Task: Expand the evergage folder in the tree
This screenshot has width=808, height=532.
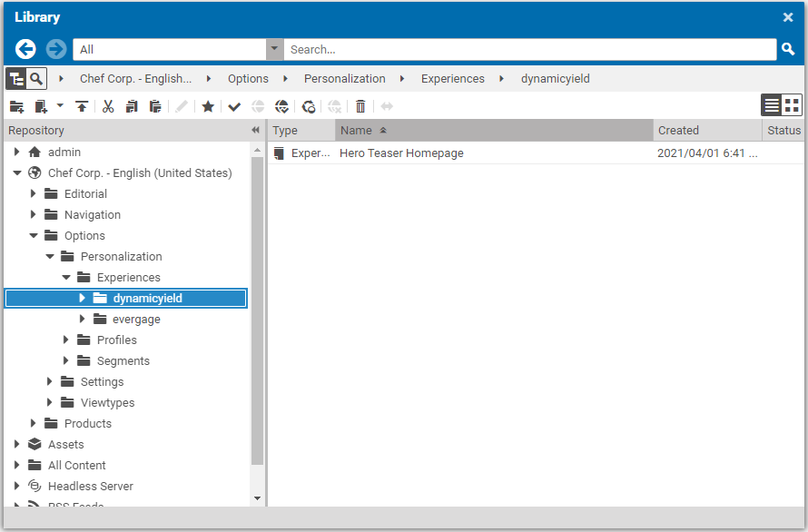Action: [x=83, y=319]
